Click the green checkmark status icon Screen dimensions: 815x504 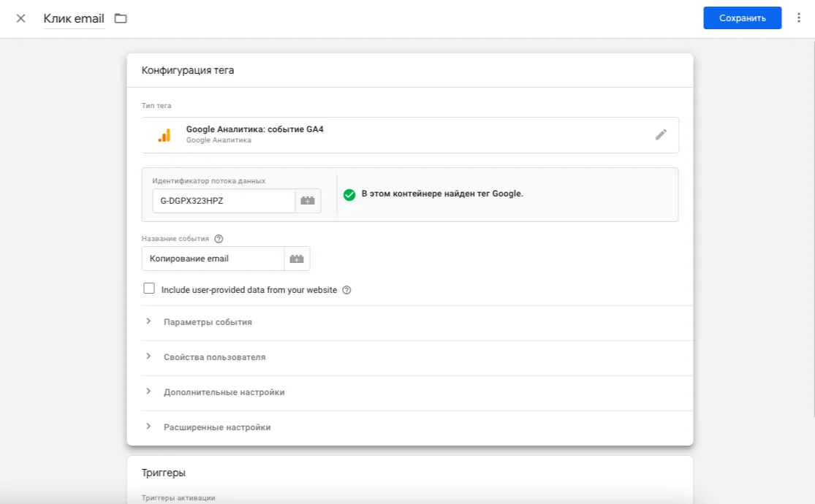(349, 194)
